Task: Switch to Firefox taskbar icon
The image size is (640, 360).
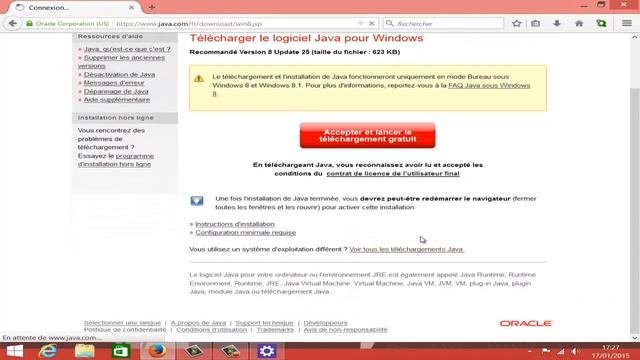Action: coord(157,351)
